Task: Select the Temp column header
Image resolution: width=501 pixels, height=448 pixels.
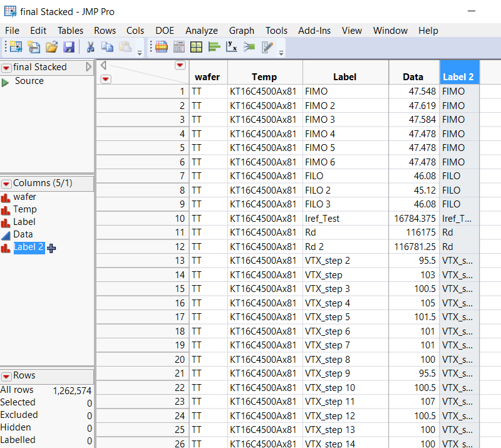Action: coord(264,77)
